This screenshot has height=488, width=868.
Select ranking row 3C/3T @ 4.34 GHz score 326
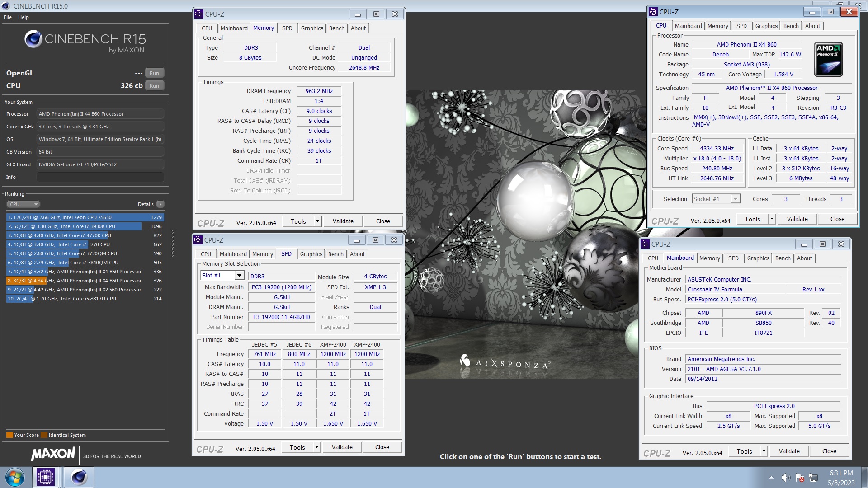point(85,281)
